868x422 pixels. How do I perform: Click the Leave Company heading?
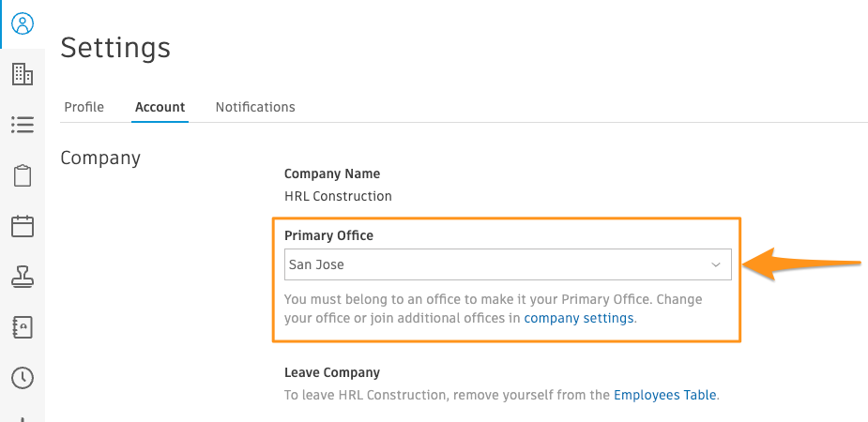coord(332,372)
